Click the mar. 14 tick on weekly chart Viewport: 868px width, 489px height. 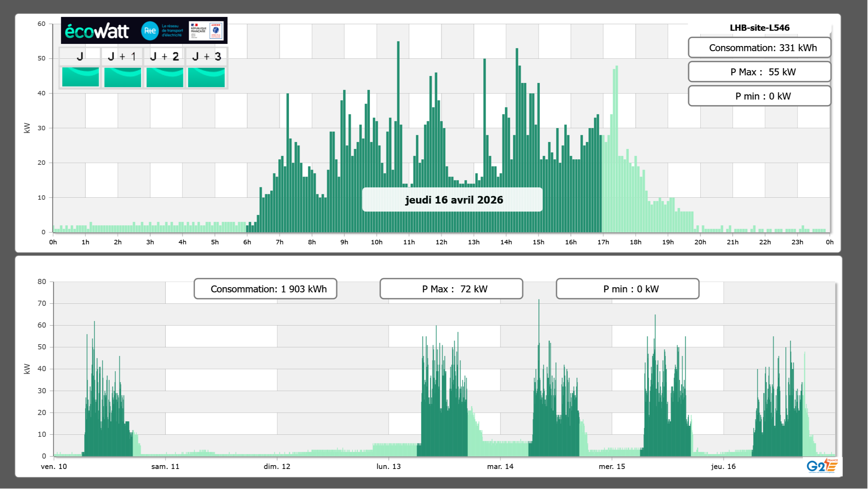tap(500, 467)
